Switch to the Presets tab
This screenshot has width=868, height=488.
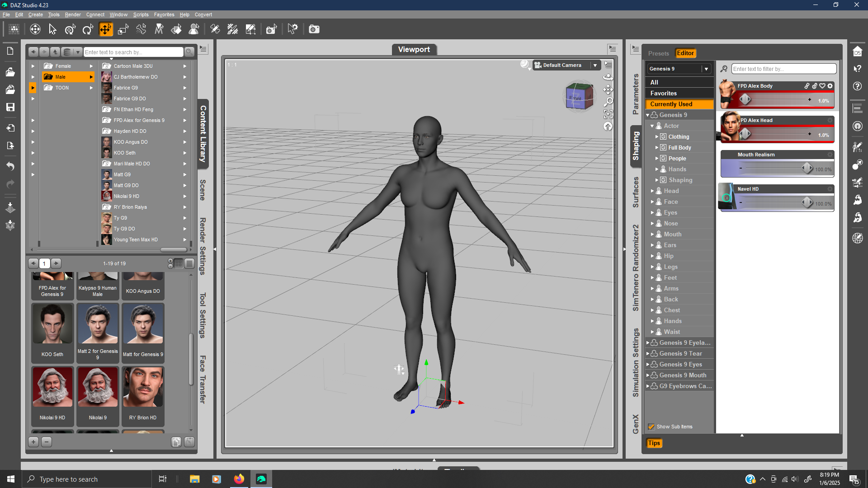tap(658, 53)
